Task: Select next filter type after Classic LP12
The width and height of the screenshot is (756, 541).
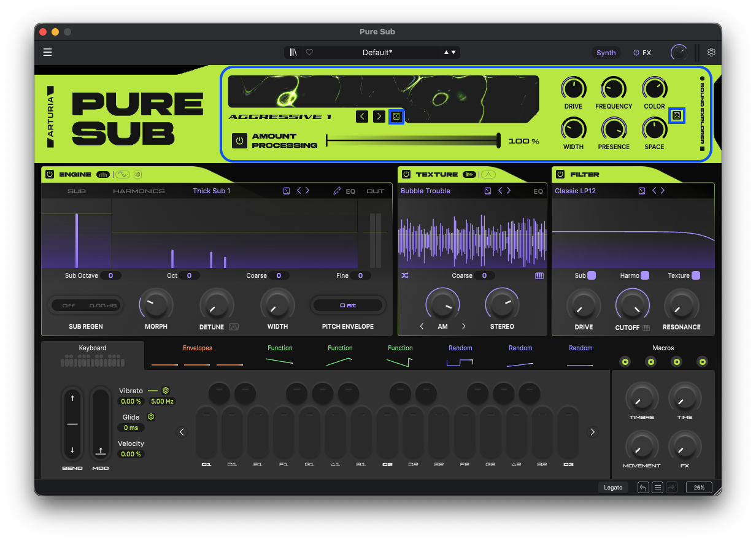Action: click(663, 191)
